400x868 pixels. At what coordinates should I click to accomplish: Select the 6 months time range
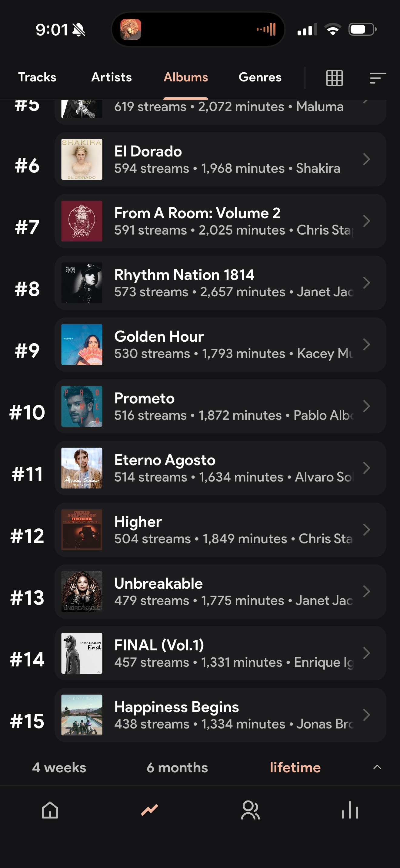[177, 767]
